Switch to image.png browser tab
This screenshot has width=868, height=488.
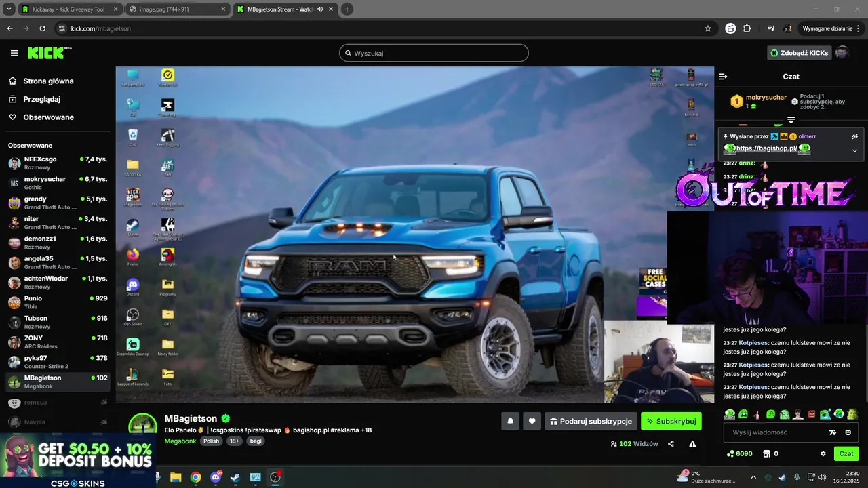coord(178,9)
